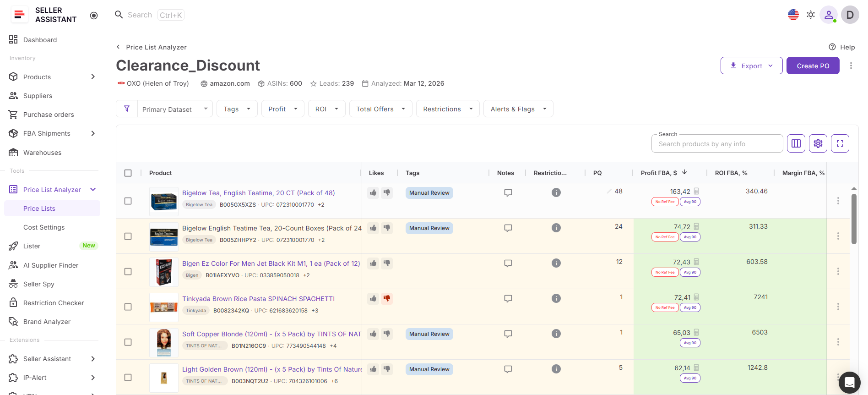This screenshot has height=395, width=868.
Task: Open the table settings gear icon
Action: click(x=818, y=143)
